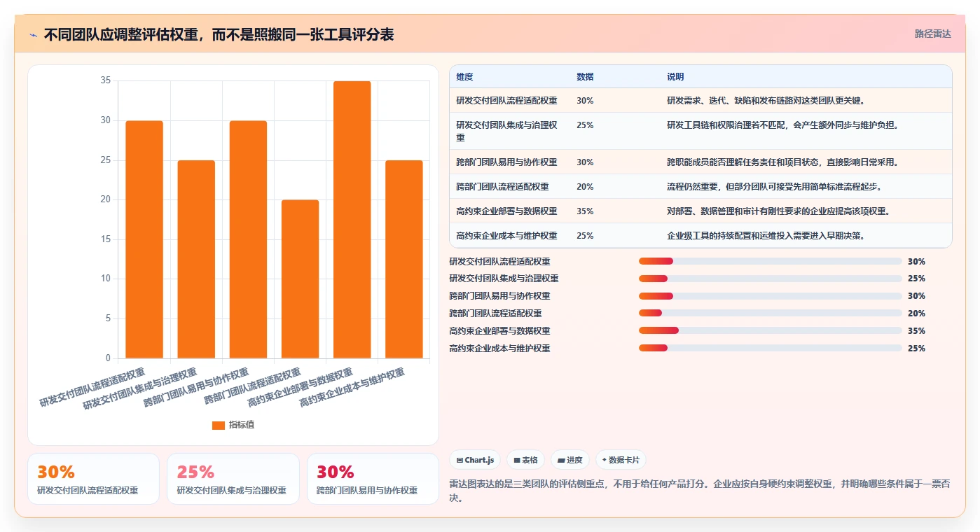980x532 pixels.
Task: Click the 路径雷达 label in the header
Action: (x=932, y=34)
